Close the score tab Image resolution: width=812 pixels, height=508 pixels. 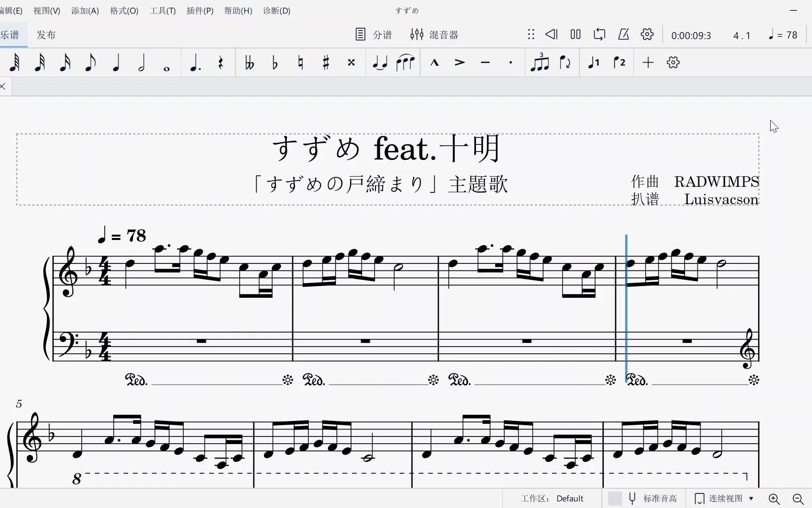[3, 86]
